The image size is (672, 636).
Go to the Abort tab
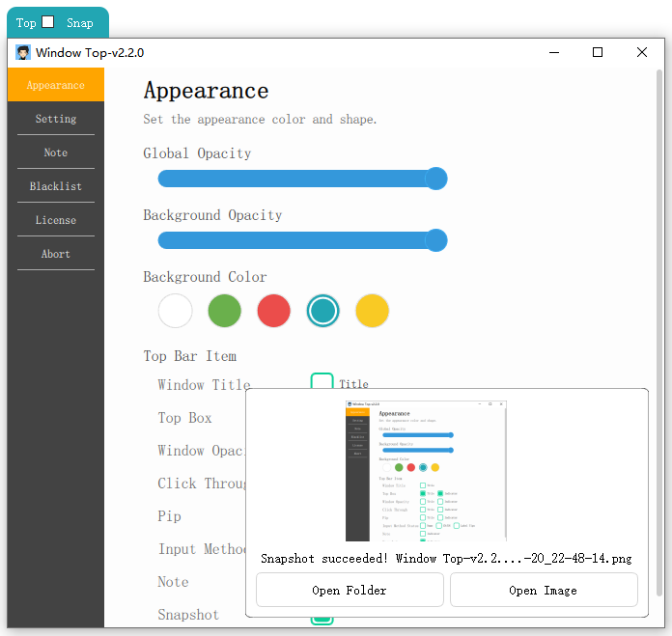56,254
